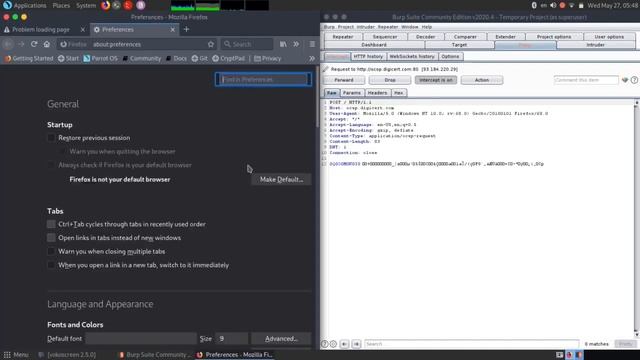Toggle Restore previous session checkbox
640x360 pixels.
click(51, 138)
